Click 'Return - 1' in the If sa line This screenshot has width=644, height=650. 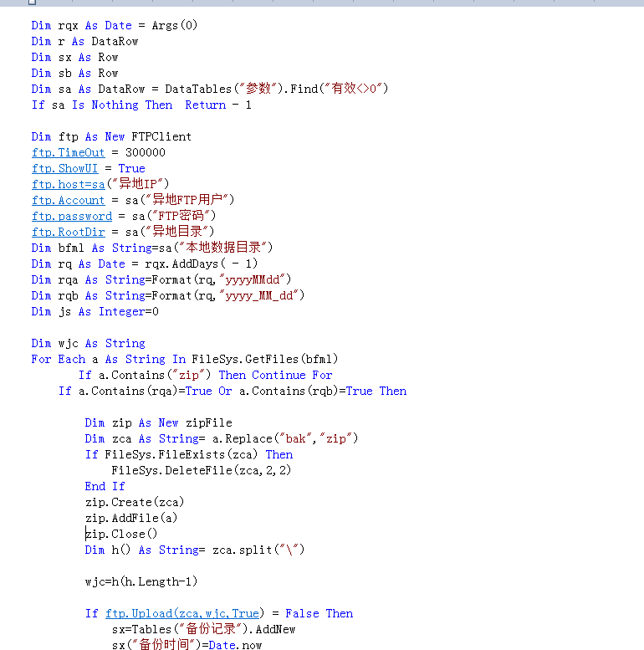pos(218,105)
